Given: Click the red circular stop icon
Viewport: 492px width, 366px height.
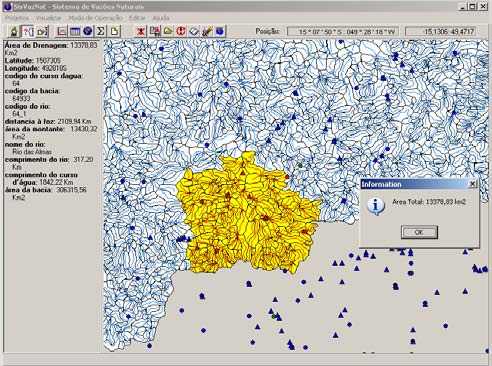Looking at the screenshot, I should point(181,31).
